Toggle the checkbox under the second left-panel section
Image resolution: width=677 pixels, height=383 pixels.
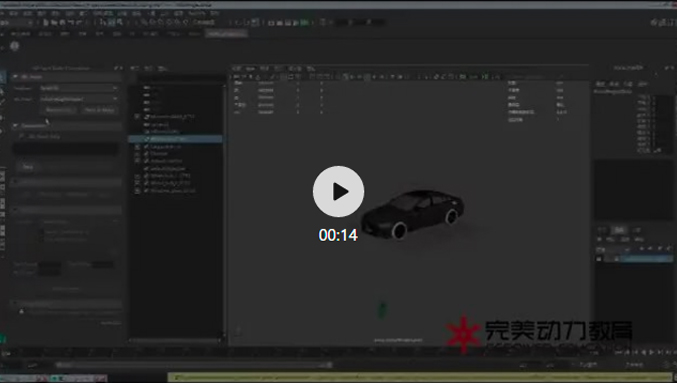22,136
